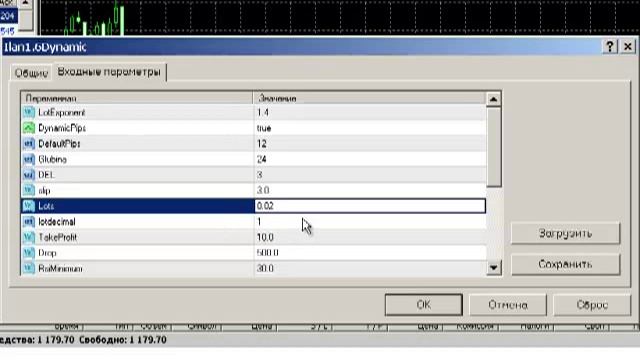Click the Значение column header
This screenshot has height=360, width=640.
coord(370,98)
